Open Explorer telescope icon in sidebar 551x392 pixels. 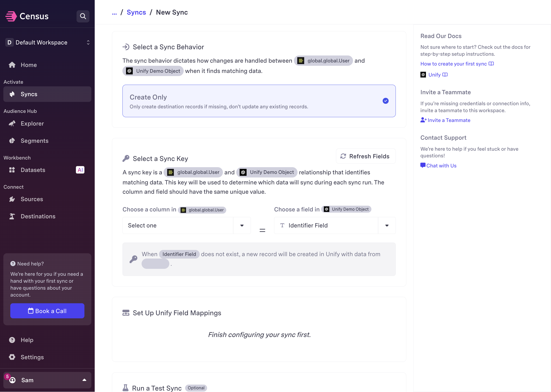coord(12,124)
